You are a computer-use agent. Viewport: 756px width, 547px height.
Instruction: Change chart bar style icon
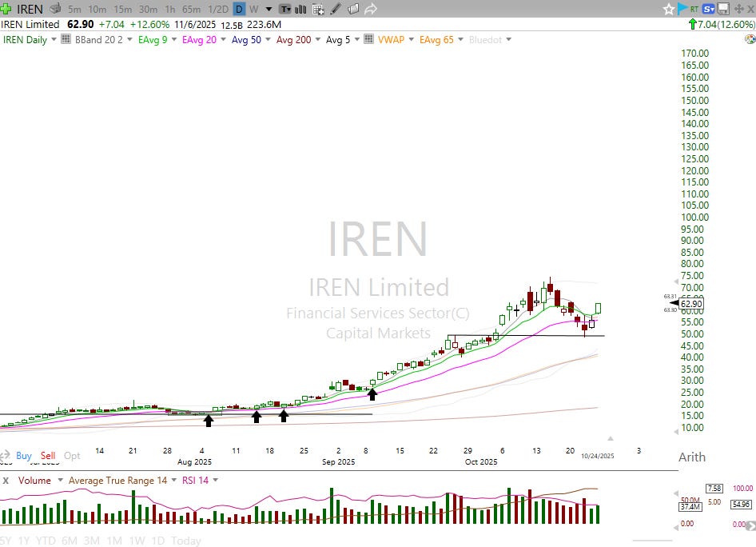pos(300,9)
